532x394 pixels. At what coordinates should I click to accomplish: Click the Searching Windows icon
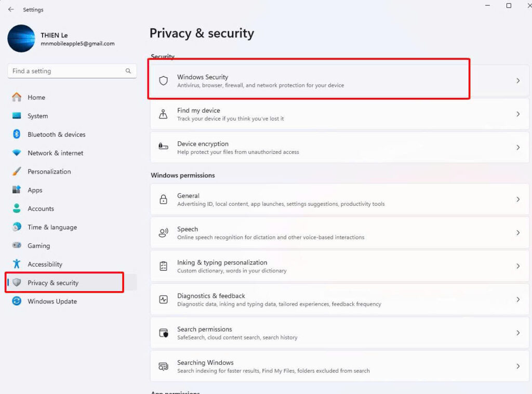click(x=164, y=366)
